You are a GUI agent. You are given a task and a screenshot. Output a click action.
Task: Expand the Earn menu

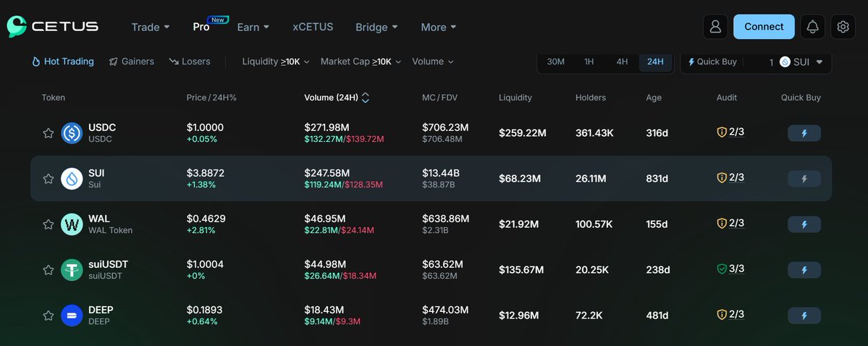pyautogui.click(x=253, y=27)
